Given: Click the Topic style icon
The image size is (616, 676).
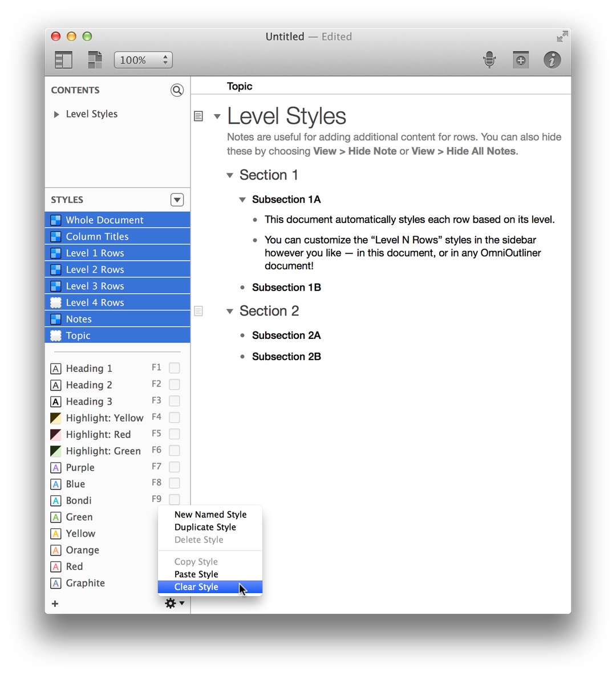Looking at the screenshot, I should (56, 335).
